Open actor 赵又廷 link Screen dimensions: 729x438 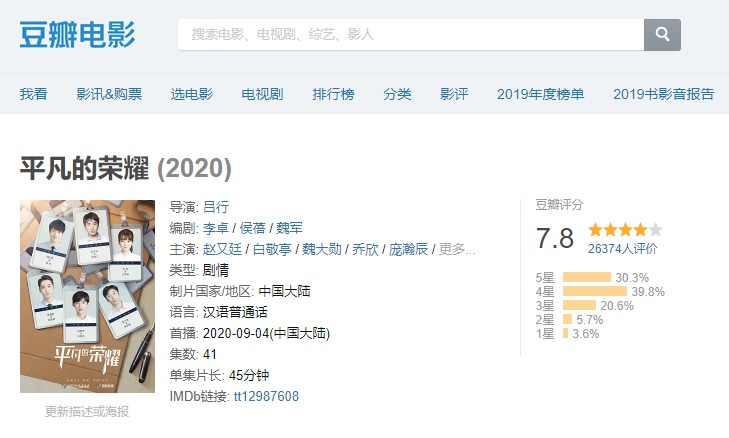[222, 249]
